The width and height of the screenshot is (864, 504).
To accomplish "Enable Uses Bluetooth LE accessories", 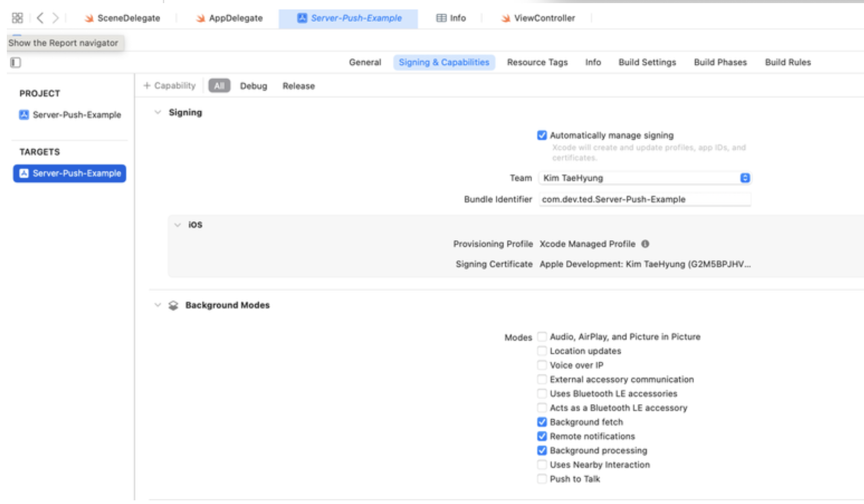I will tap(542, 394).
